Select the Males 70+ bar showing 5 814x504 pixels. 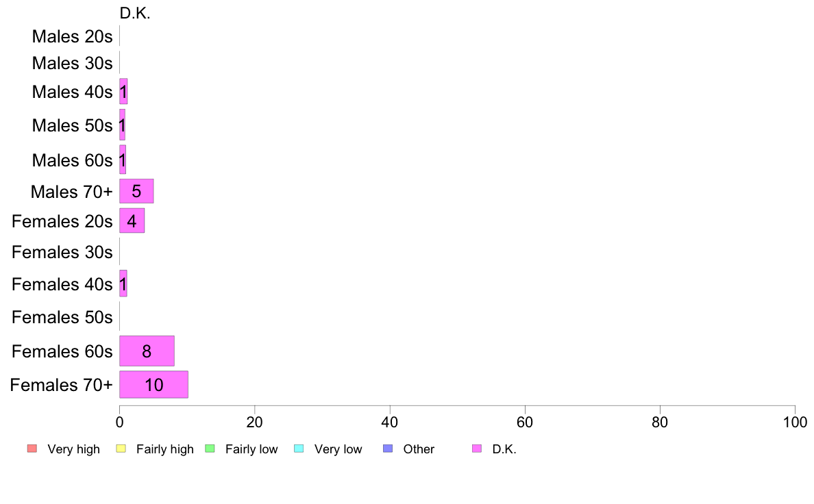coord(136,191)
